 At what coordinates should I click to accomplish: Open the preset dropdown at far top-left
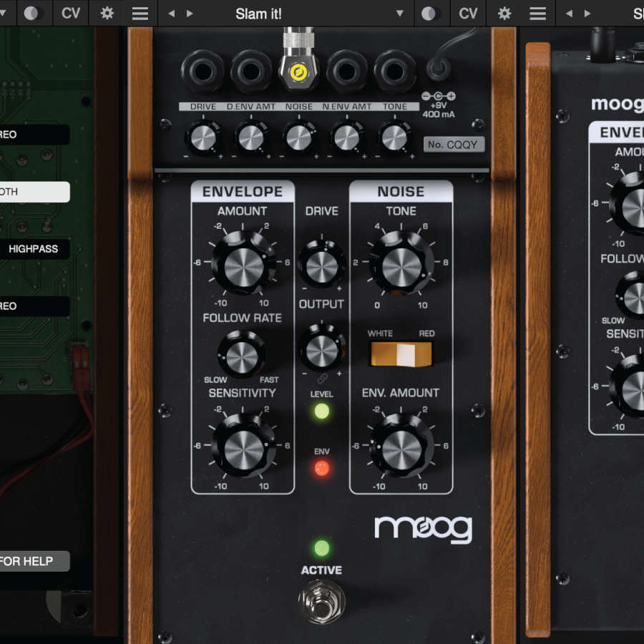[4, 13]
